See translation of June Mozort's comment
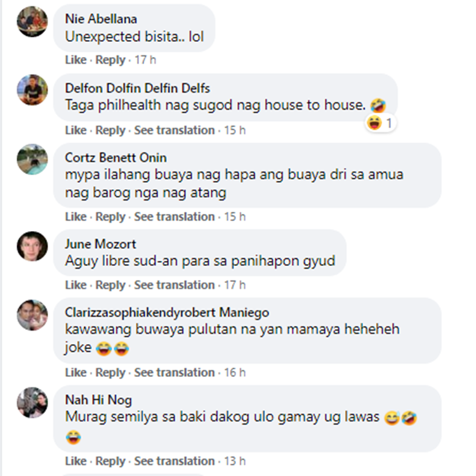The image size is (476, 476). 175,285
